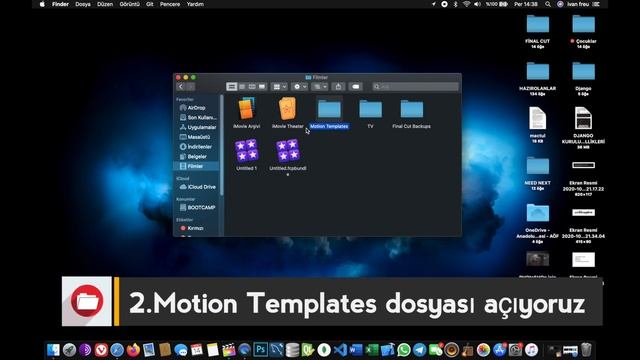Open Visual Studio Code from the Dock
This screenshot has height=360, width=640.
click(x=340, y=350)
